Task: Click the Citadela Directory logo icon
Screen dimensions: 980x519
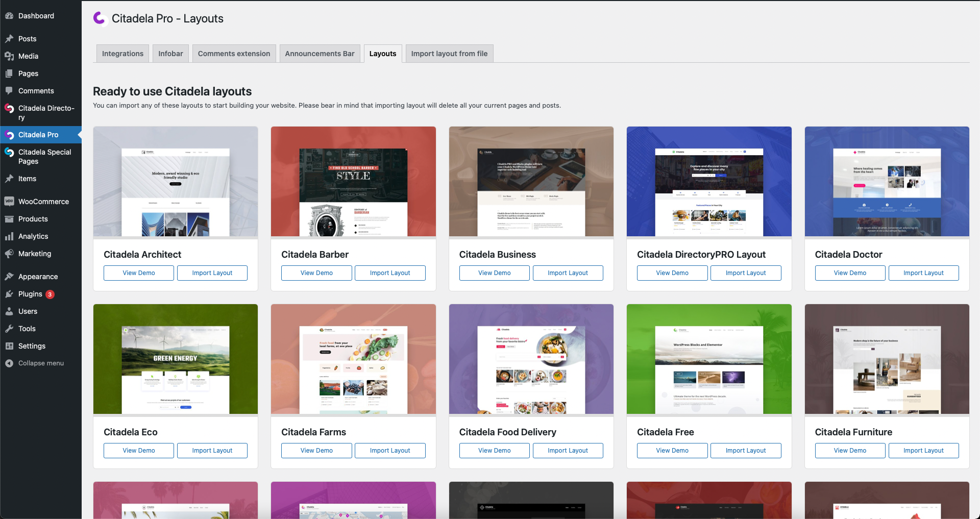Action: [9, 108]
